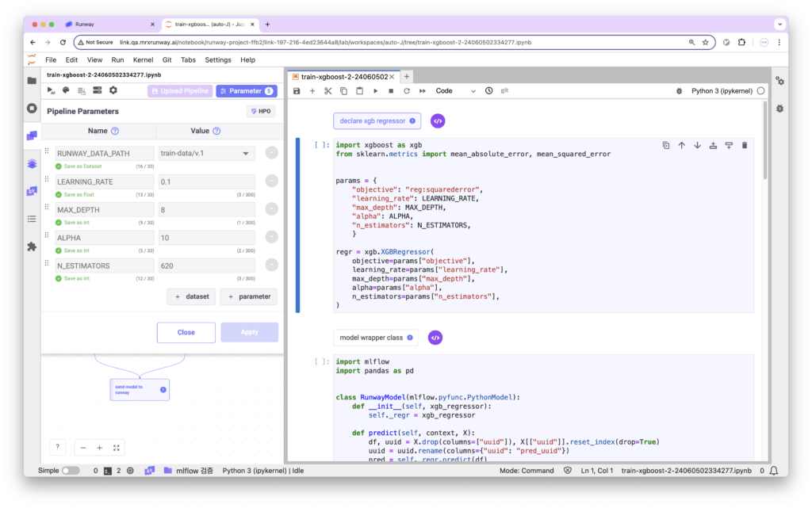Select the train-xgboost-2-24060502 notebook tab
Viewport: 812px width, 508px height.
coord(344,77)
